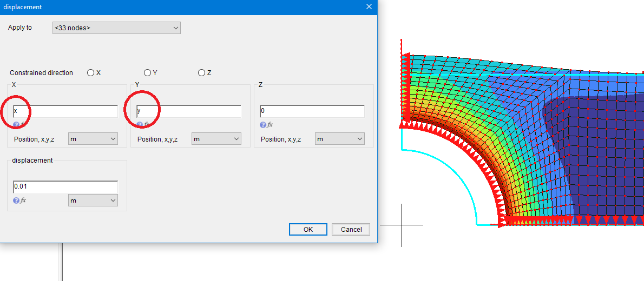
Task: Click the help icon under the Y field
Action: click(140, 125)
